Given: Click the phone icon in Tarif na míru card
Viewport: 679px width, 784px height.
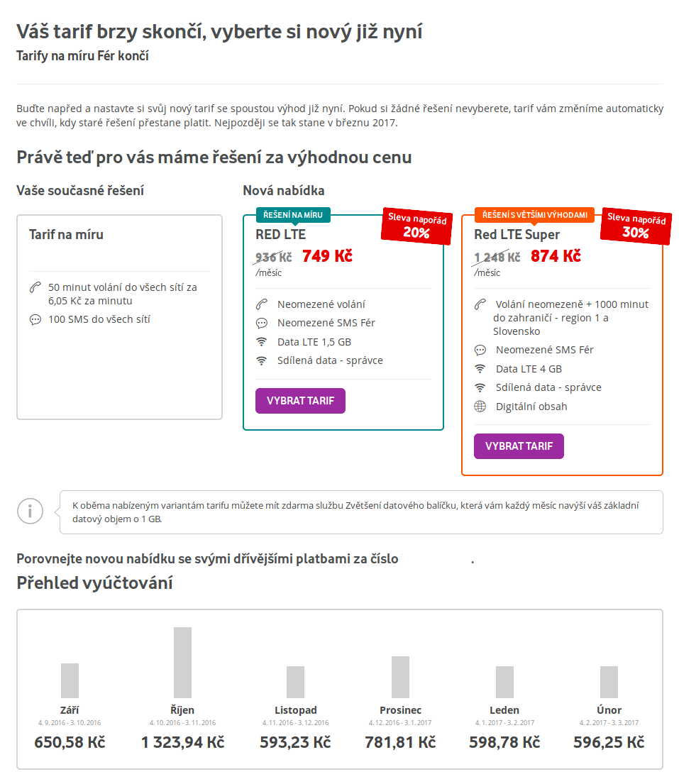Looking at the screenshot, I should 35,287.
